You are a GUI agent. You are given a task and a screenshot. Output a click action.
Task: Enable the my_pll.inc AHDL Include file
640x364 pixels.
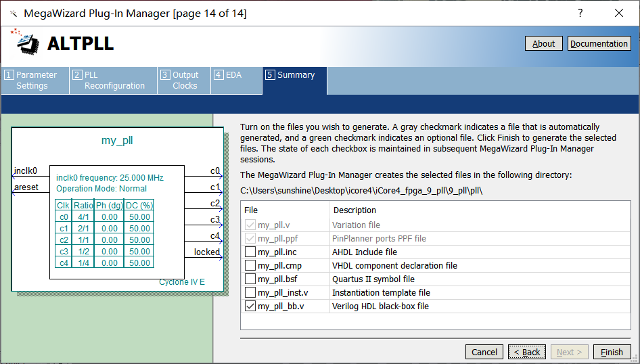[250, 252]
